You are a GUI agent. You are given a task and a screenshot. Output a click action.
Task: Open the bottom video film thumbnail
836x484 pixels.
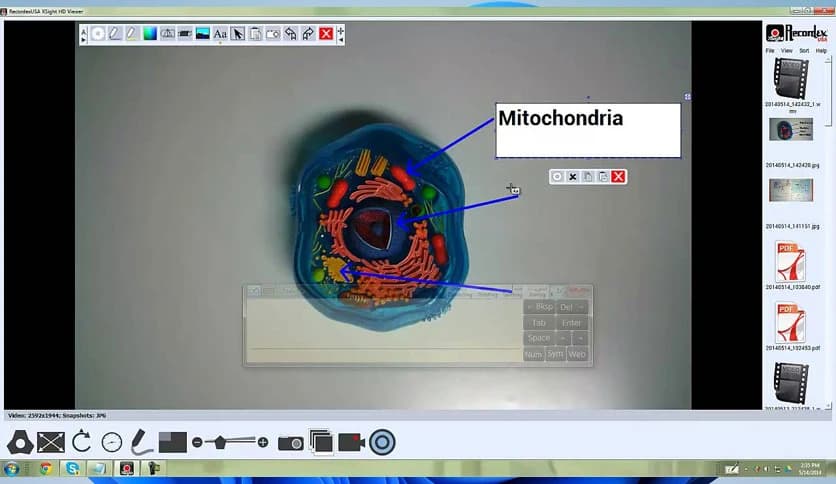pyautogui.click(x=791, y=383)
